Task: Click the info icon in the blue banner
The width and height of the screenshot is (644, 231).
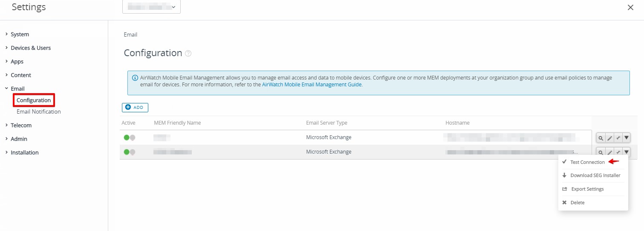Action: coord(135,78)
